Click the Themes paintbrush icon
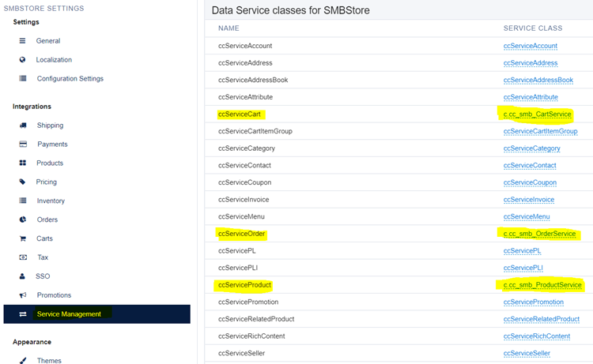593x364 pixels. coord(23,361)
